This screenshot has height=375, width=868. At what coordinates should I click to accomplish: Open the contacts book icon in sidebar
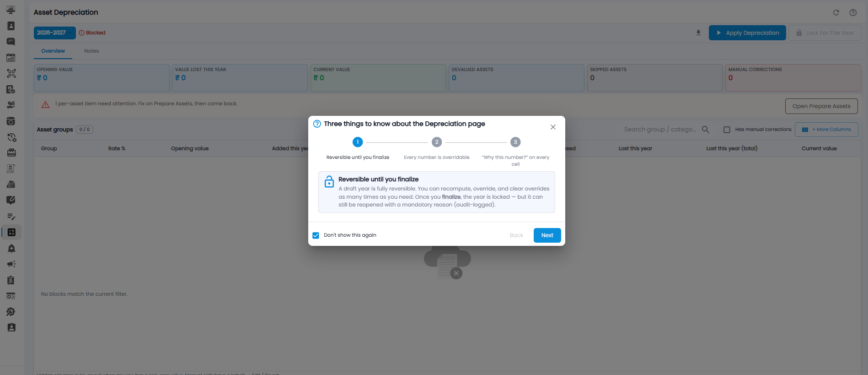click(x=11, y=26)
